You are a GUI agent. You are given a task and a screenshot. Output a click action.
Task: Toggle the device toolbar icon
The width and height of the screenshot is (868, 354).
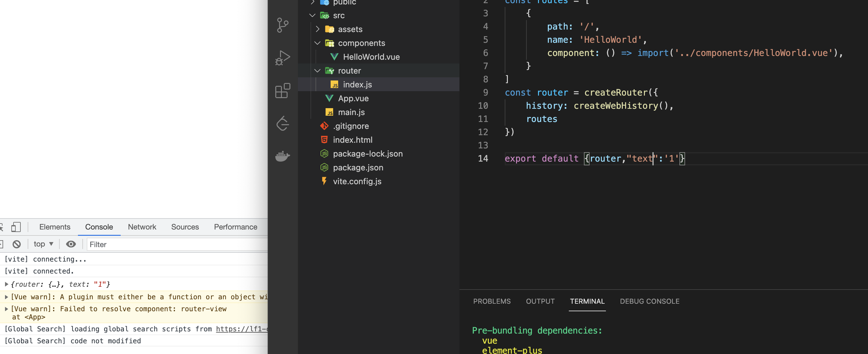coord(16,227)
